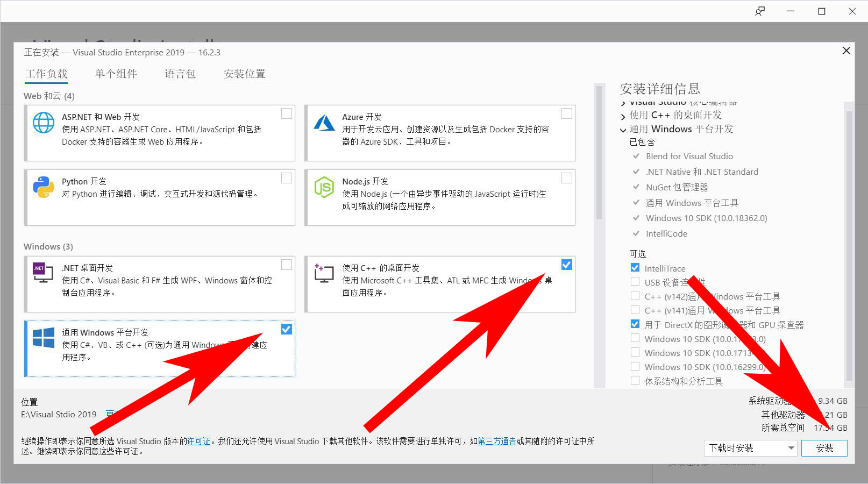Image resolution: width=868 pixels, height=484 pixels.
Task: Click the 所需总空间 label
Action: pyautogui.click(x=783, y=428)
